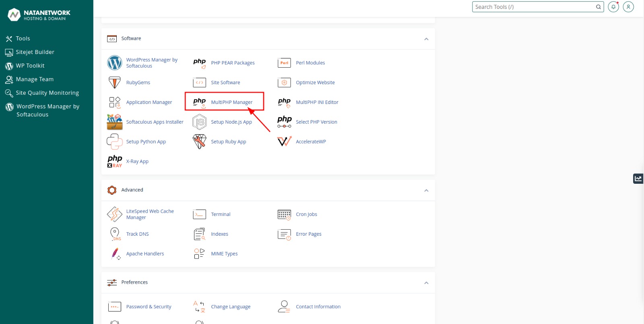
Task: Open the MultiPHP INI Editor icon
Action: coord(284,102)
